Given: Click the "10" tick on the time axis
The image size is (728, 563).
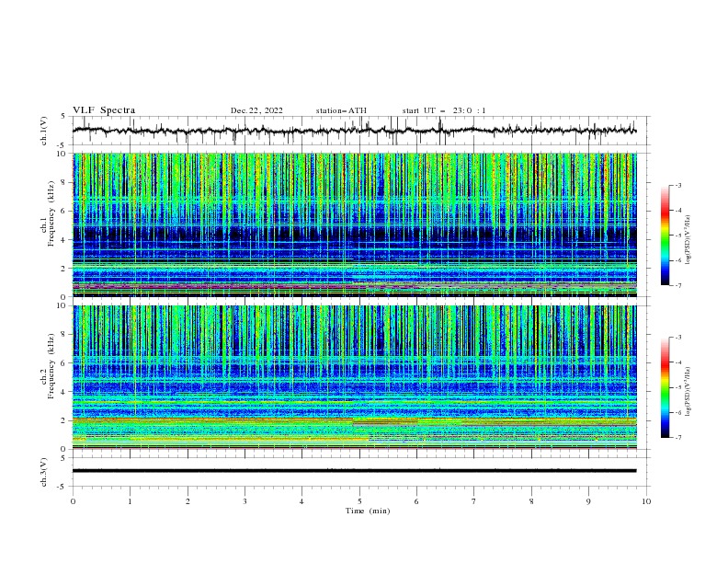Looking at the screenshot, I should (x=646, y=501).
